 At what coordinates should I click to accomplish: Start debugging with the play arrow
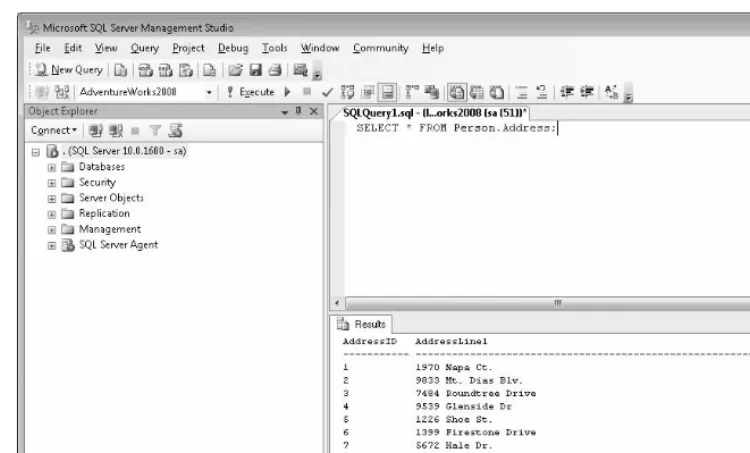coord(287,92)
